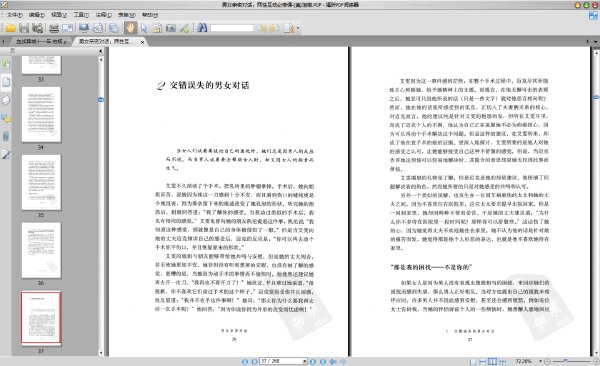This screenshot has height=366, width=600.
Task: Click the search options document icon
Action: point(289,28)
